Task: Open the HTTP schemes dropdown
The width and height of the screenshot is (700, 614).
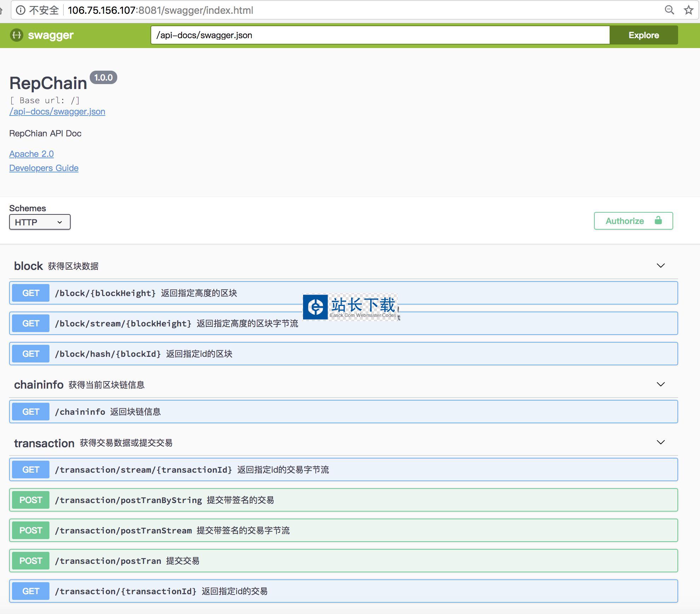Action: (40, 222)
